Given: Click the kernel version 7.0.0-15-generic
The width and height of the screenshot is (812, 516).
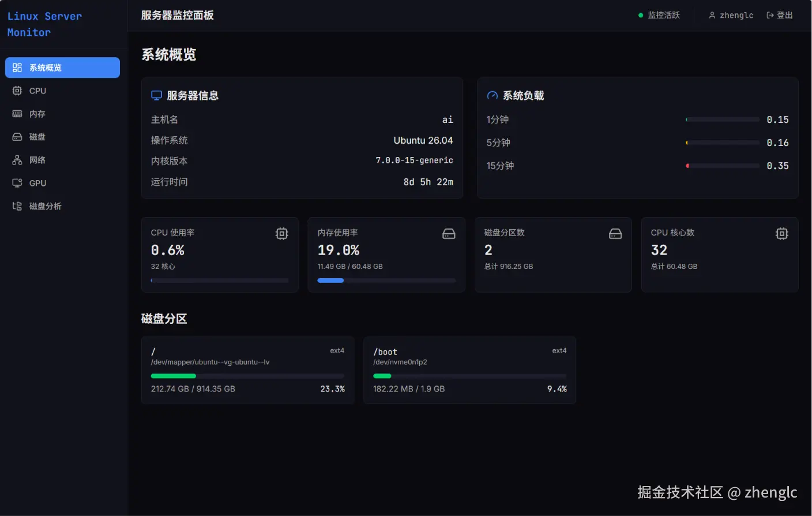Looking at the screenshot, I should pos(415,160).
